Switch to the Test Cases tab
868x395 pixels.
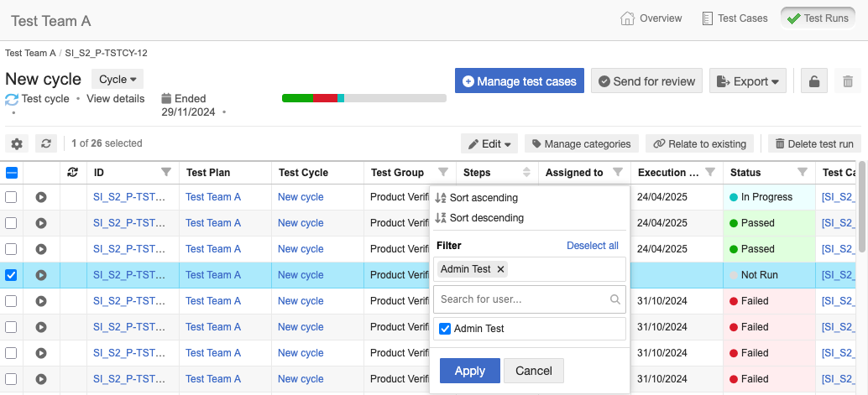735,18
